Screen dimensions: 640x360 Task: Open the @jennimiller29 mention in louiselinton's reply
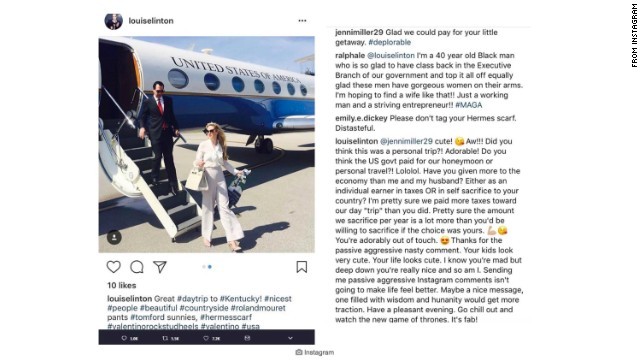tap(406, 141)
